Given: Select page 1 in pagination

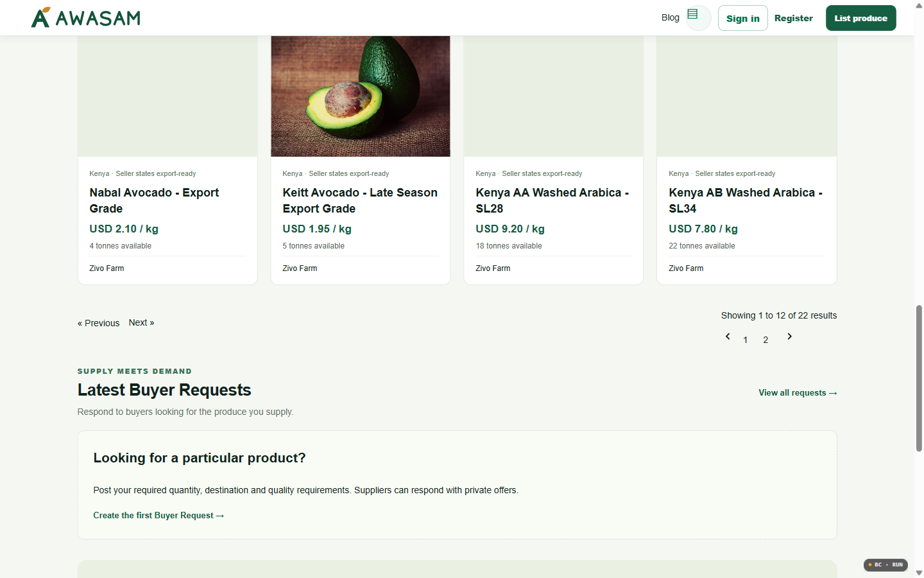Looking at the screenshot, I should (x=746, y=340).
